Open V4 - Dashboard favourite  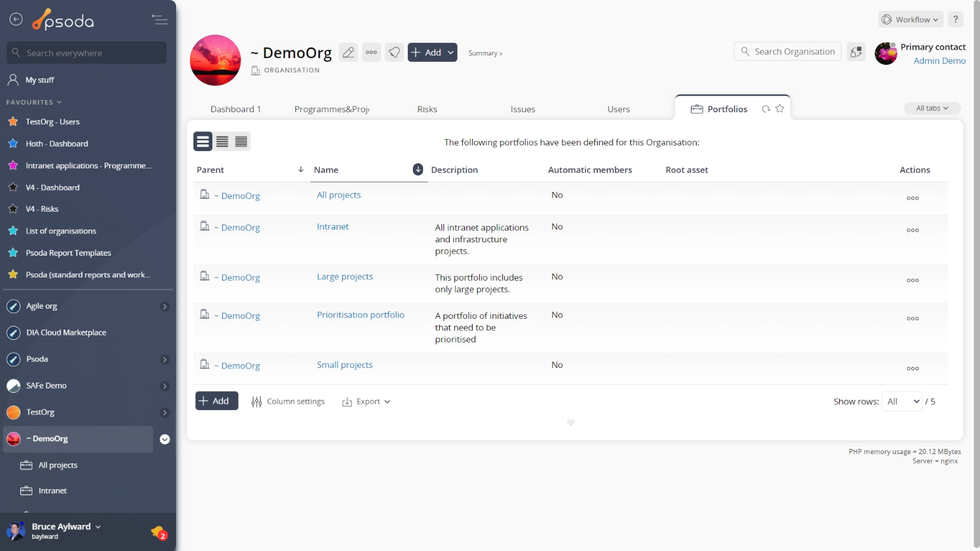(x=52, y=187)
